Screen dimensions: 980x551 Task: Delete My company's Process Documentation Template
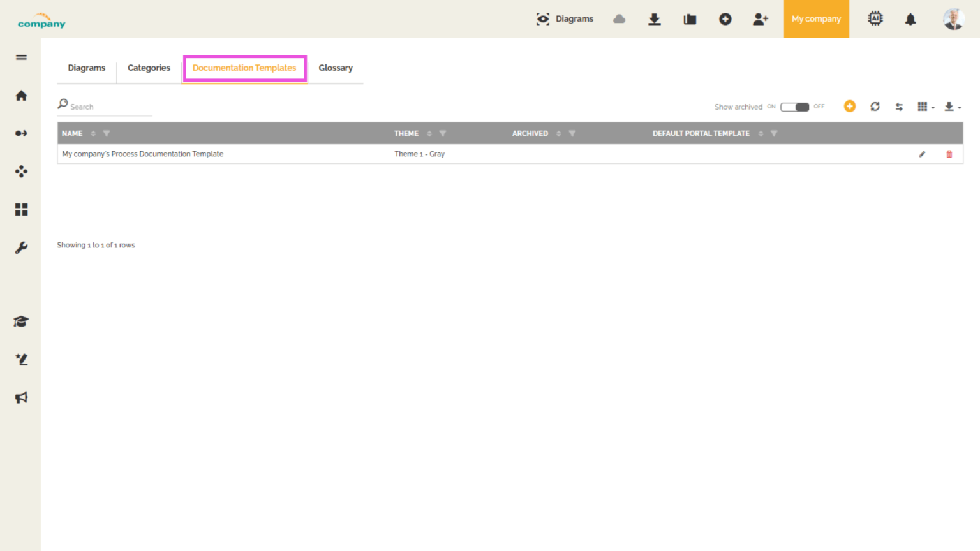pos(949,154)
